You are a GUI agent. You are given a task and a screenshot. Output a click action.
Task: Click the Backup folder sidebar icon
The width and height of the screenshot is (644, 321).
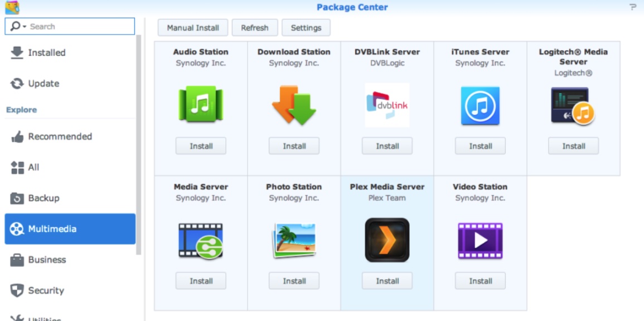17,198
